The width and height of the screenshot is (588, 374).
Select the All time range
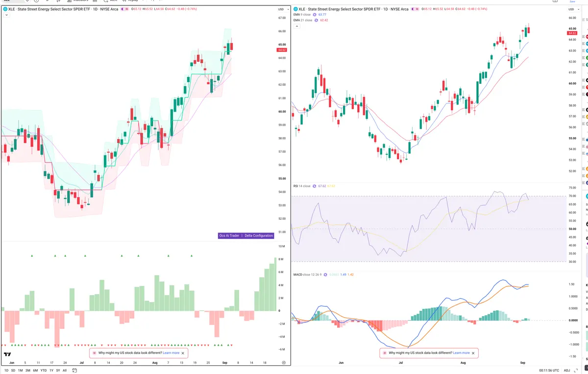[65, 370]
